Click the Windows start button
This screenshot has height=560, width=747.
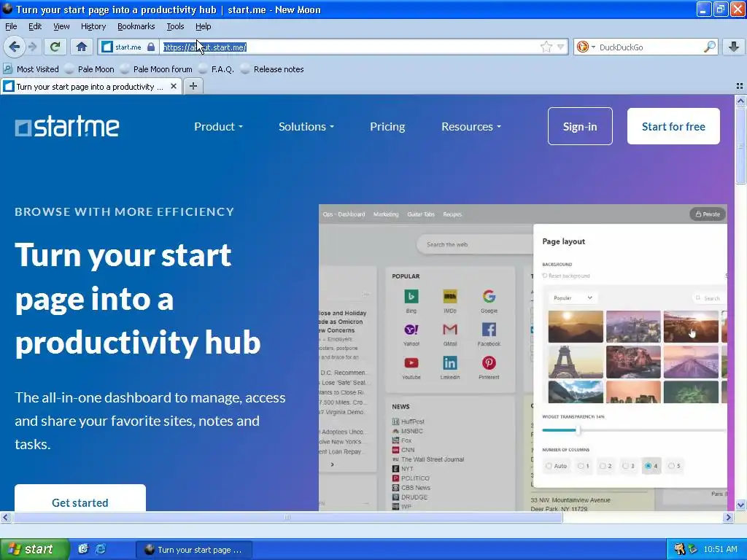34,549
